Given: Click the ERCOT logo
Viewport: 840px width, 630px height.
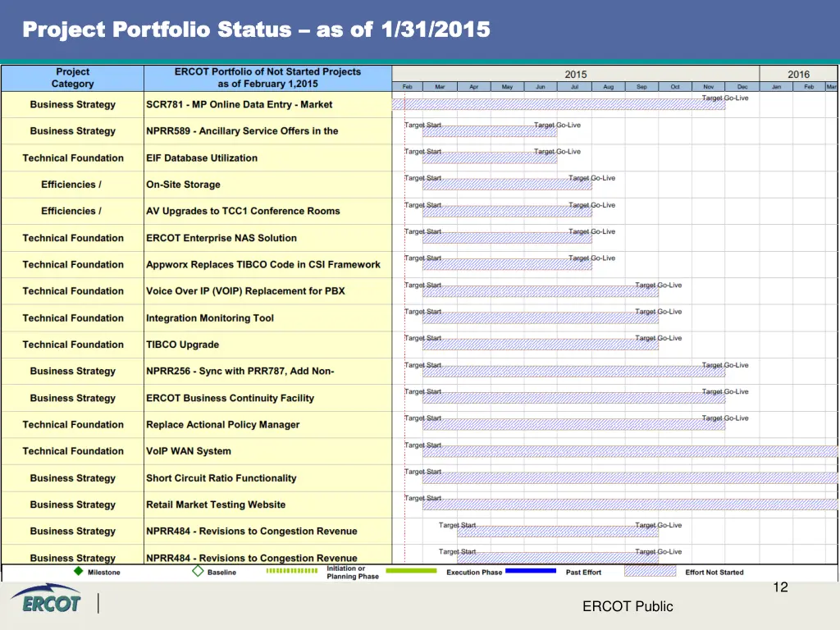Looking at the screenshot, I should point(47,599).
